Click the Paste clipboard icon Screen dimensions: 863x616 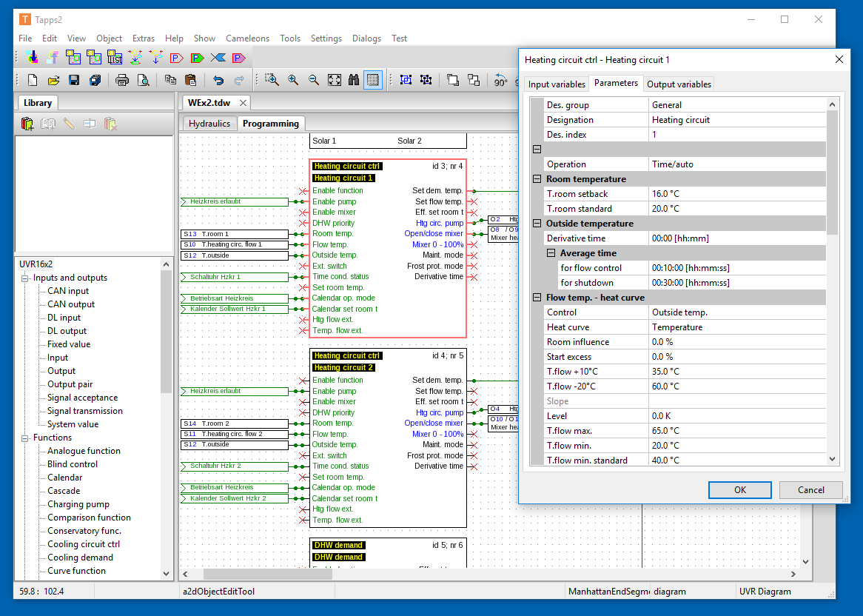190,80
